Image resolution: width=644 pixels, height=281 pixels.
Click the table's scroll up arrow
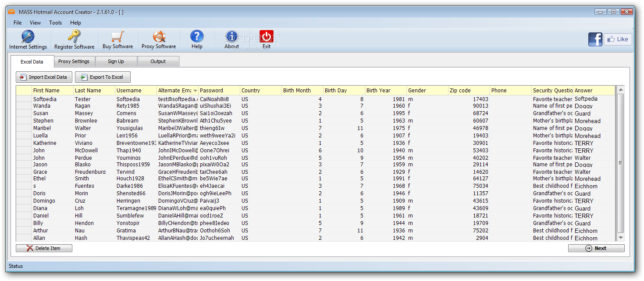[x=620, y=90]
